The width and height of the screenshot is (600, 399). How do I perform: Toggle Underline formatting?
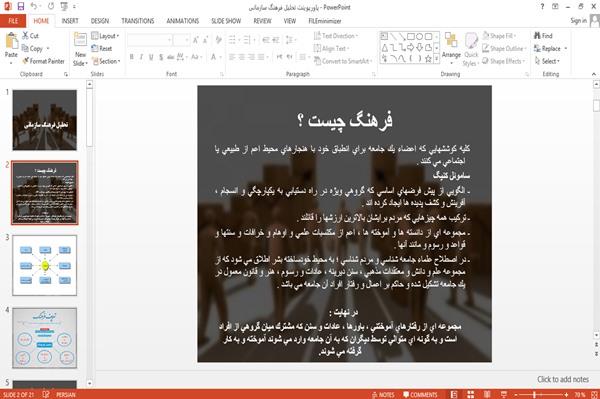pos(151,57)
